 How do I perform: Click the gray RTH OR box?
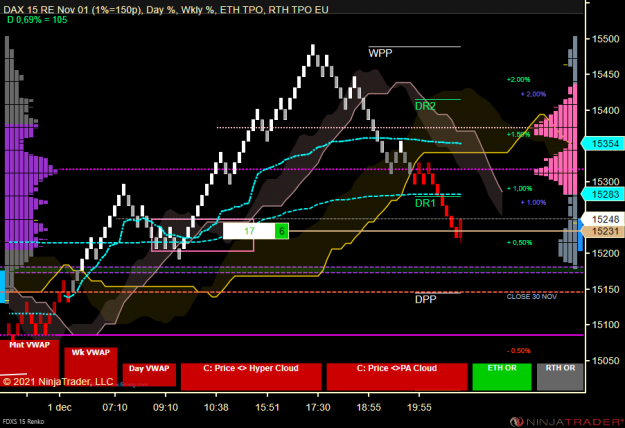pyautogui.click(x=560, y=376)
